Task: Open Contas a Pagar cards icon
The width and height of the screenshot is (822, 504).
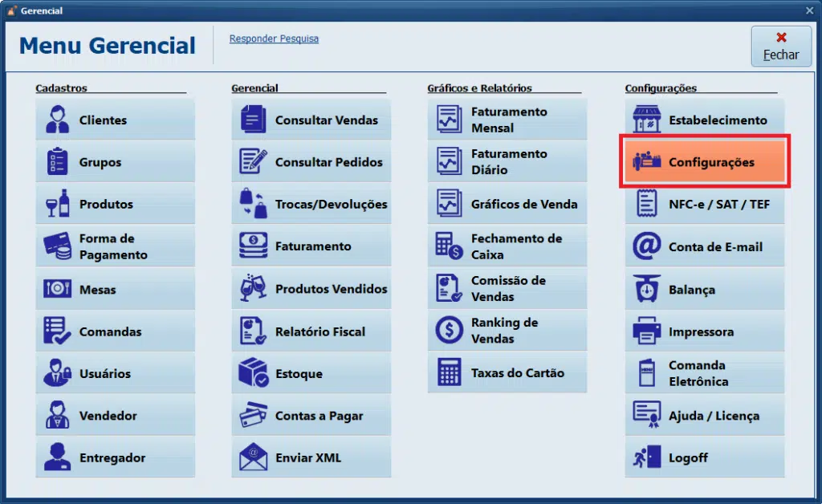Action: click(253, 415)
